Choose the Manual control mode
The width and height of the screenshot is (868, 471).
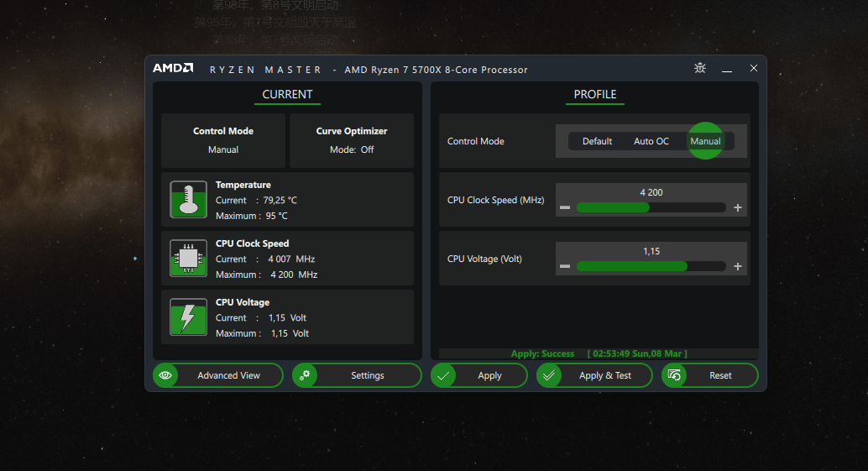coord(705,141)
